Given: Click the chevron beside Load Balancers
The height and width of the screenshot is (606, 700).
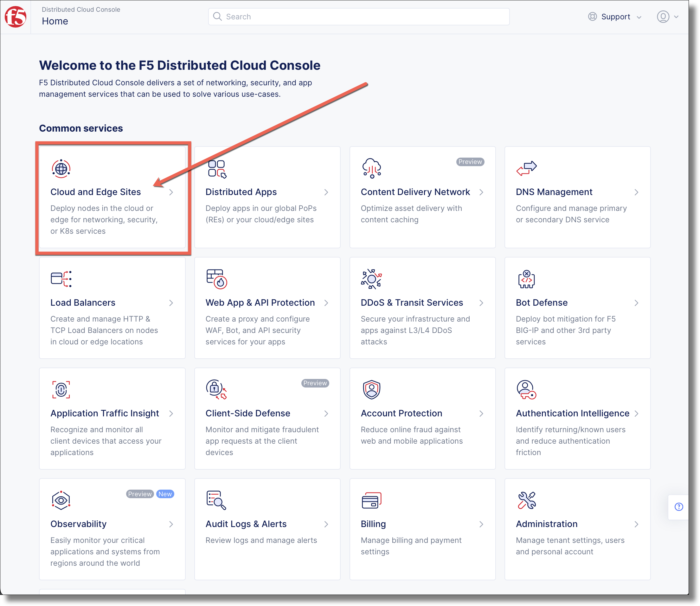Looking at the screenshot, I should click(171, 303).
